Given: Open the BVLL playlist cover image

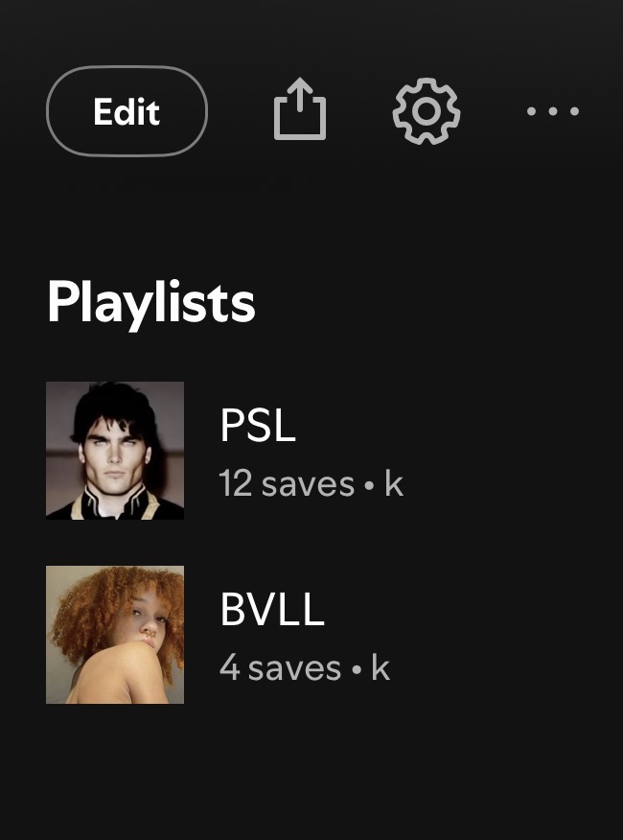Looking at the screenshot, I should point(115,635).
